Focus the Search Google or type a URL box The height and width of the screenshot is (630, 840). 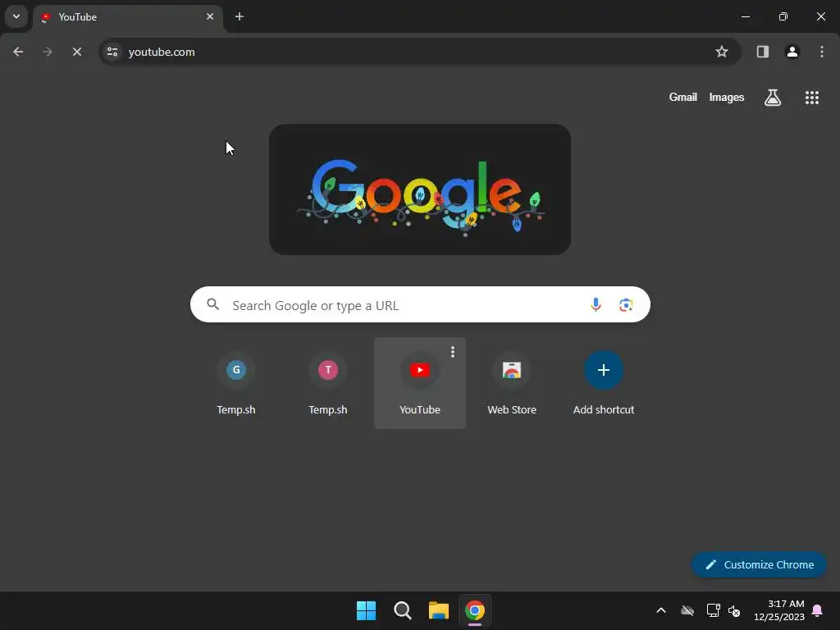click(420, 305)
